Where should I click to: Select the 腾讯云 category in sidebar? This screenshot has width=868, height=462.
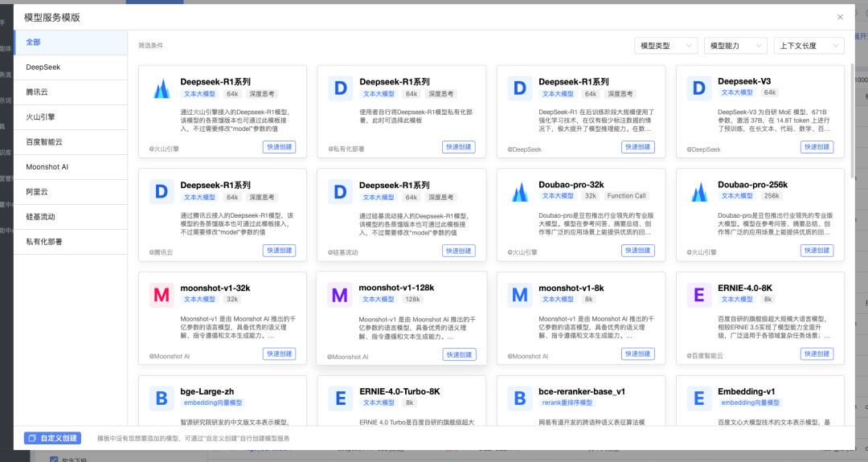70,92
